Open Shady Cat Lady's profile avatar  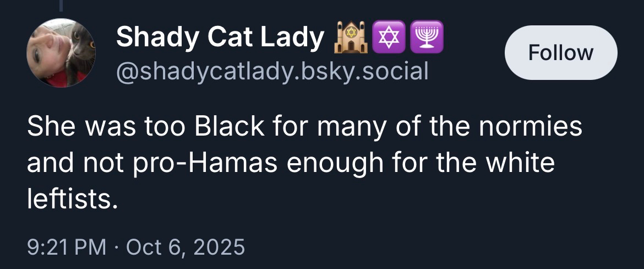[61, 53]
